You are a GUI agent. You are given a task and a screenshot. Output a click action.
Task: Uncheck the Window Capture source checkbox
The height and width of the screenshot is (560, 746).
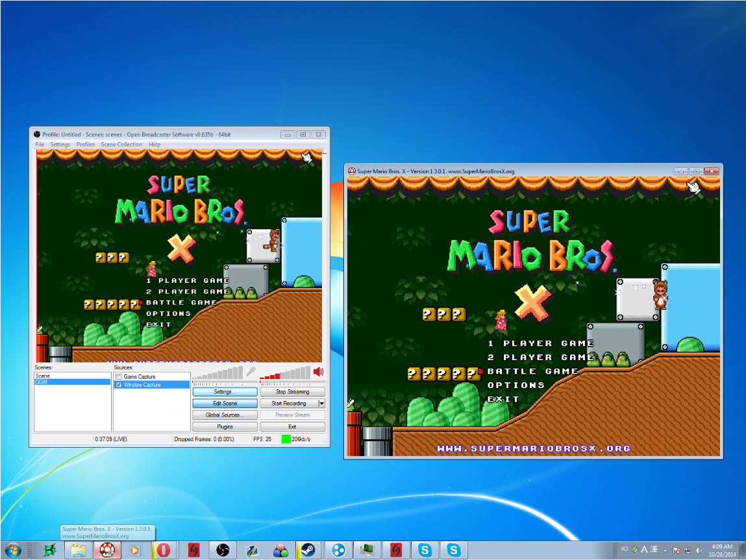[x=119, y=385]
